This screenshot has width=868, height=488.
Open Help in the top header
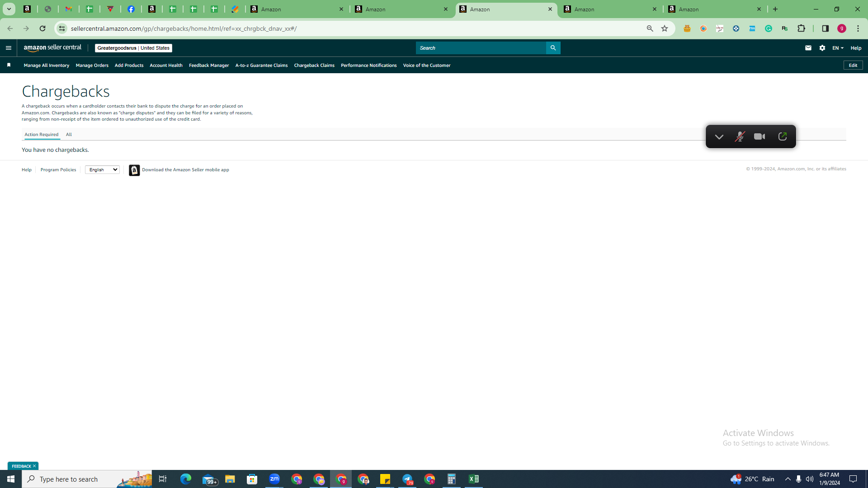856,48
